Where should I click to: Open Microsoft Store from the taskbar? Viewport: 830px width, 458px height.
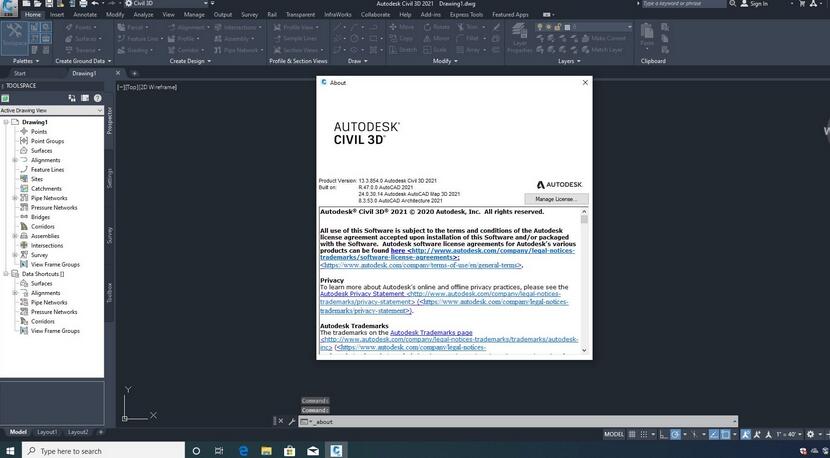coord(290,451)
